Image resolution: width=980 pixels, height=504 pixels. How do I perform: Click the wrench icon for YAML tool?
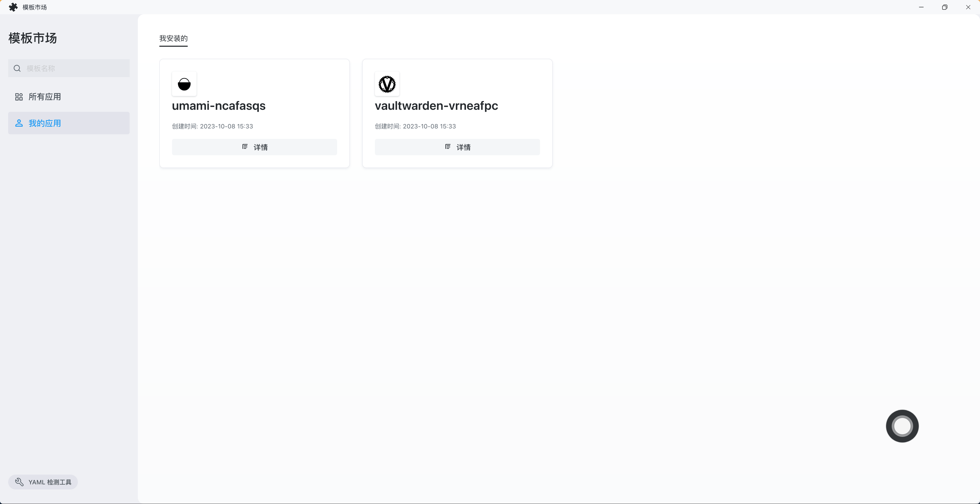[x=19, y=482]
